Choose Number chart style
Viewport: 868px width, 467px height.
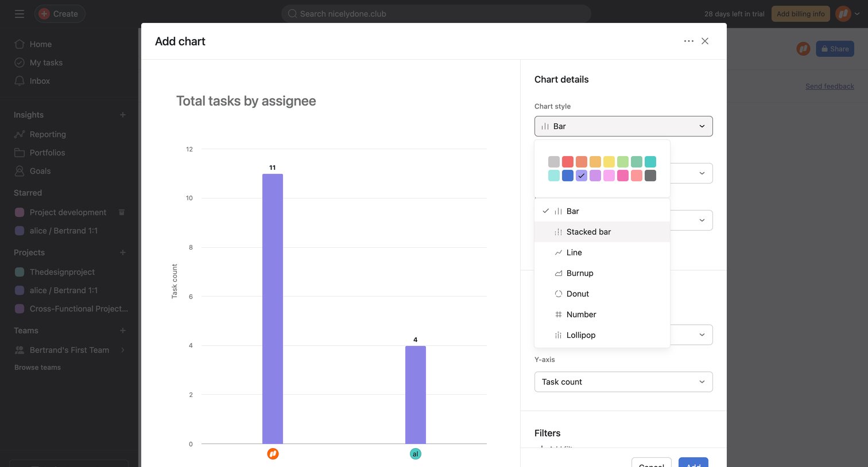(x=602, y=314)
